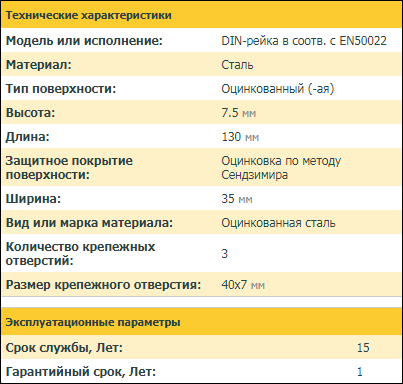Select the Количество крепежных отверстий label
403x384 pixels.
[x=80, y=254]
